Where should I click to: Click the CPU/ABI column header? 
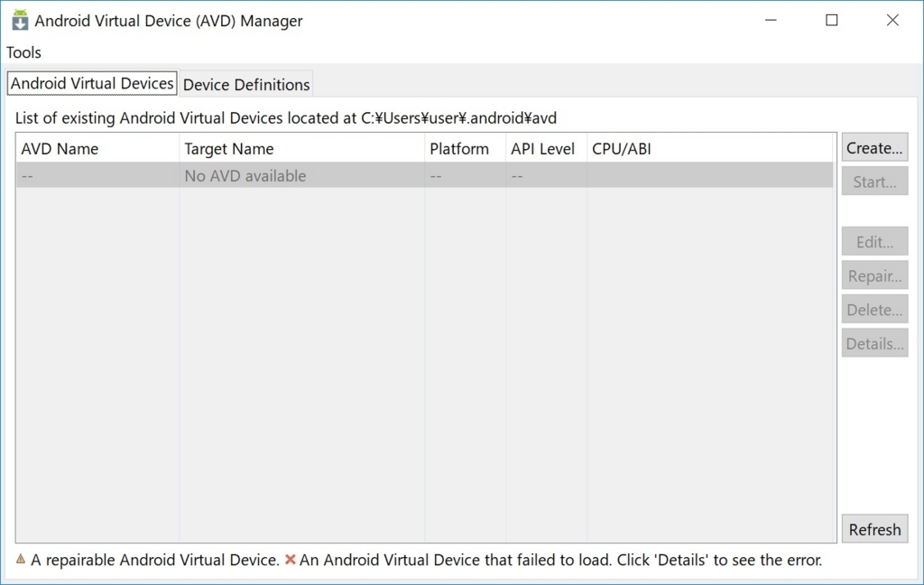710,149
